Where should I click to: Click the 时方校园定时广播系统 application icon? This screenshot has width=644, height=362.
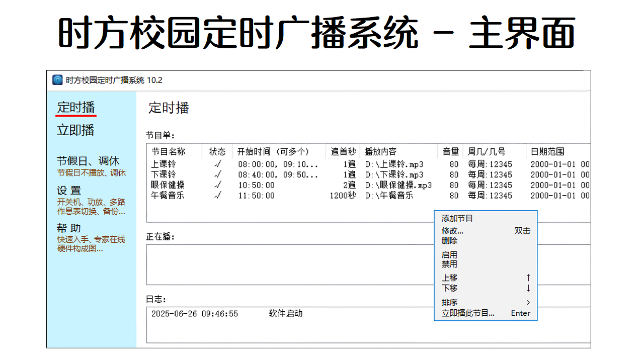click(57, 80)
